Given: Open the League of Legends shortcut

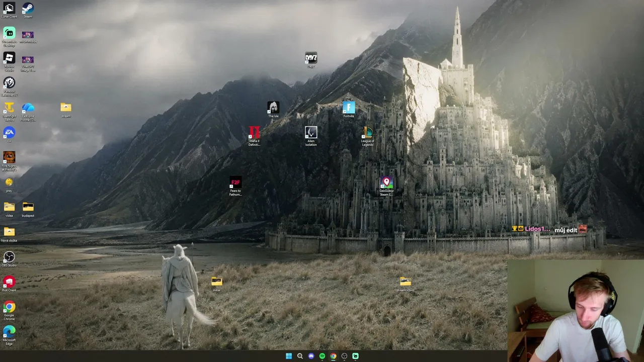Looking at the screenshot, I should click(368, 136).
